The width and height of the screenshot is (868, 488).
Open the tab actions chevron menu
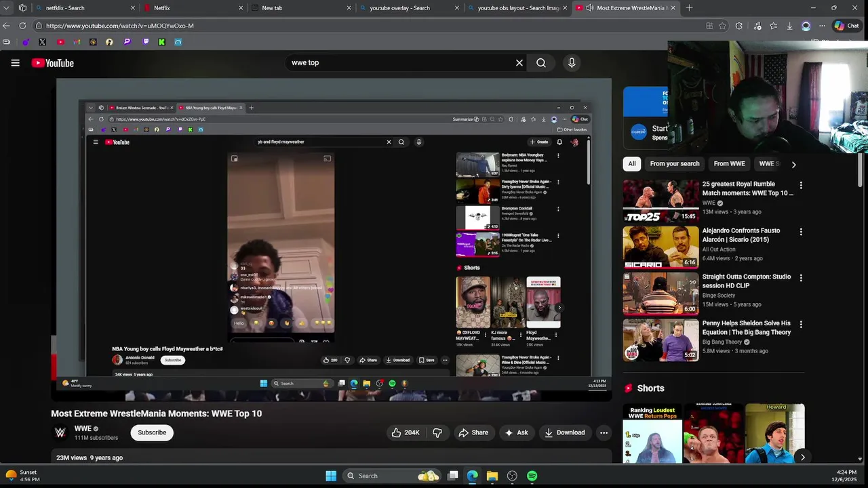[7, 8]
